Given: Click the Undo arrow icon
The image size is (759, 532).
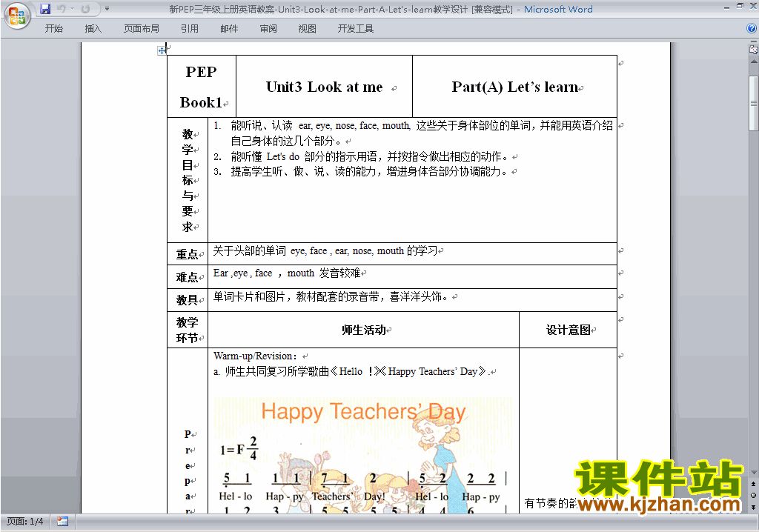Looking at the screenshot, I should coord(61,9).
